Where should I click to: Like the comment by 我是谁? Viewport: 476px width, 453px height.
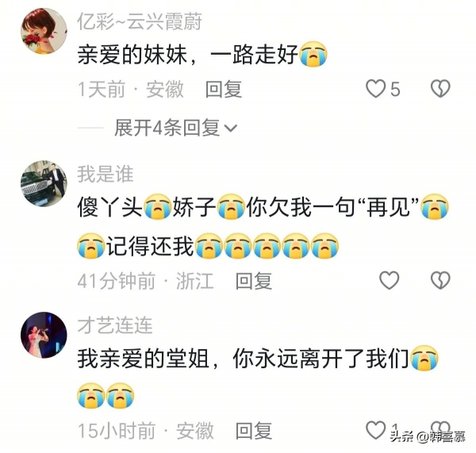pos(390,280)
